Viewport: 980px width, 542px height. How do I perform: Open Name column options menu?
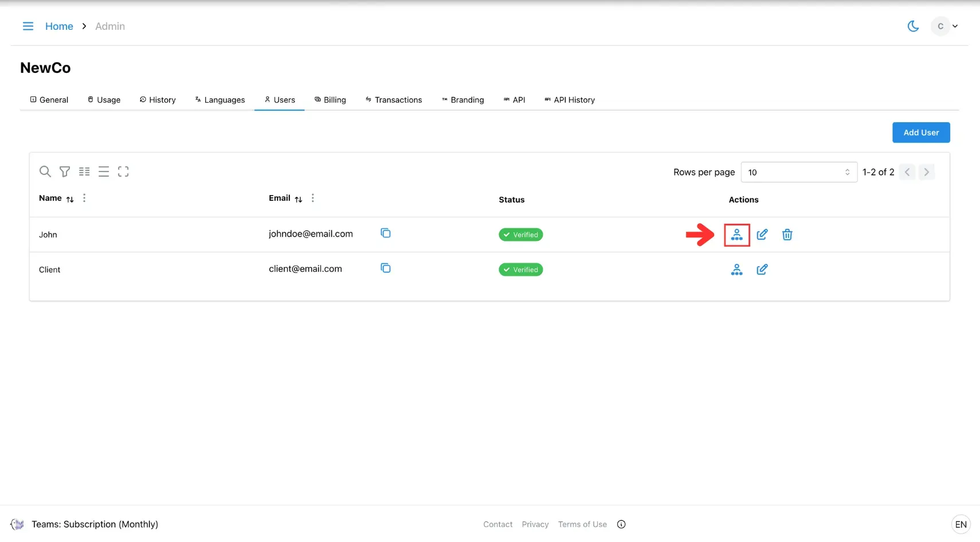[84, 198]
